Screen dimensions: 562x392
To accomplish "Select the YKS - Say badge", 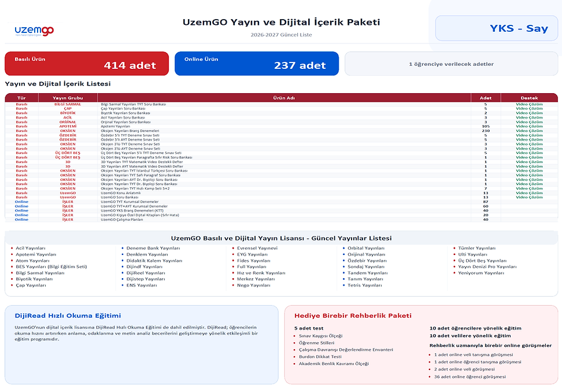I will [x=497, y=28].
